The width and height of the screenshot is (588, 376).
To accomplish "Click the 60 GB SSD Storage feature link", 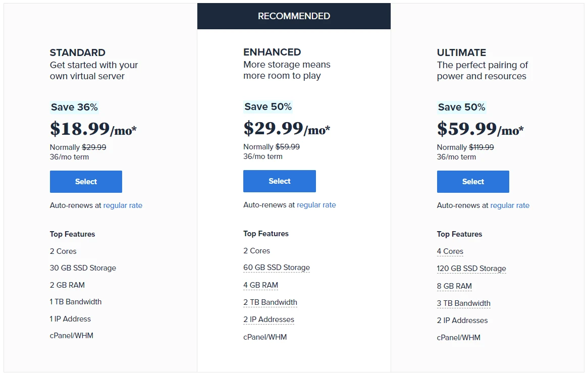I will coord(276,268).
